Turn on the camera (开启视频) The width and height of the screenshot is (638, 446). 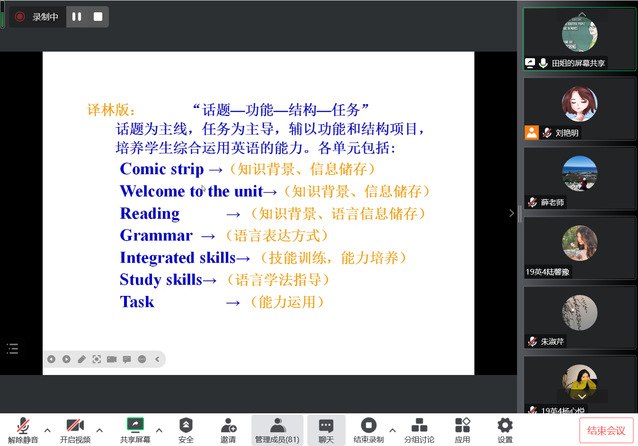(x=75, y=429)
